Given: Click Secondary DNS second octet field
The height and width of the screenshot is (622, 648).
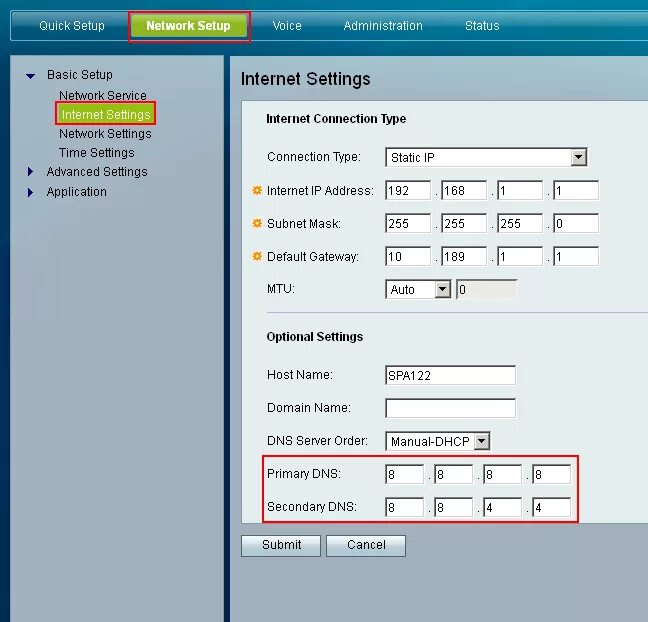Looking at the screenshot, I should pos(453,507).
